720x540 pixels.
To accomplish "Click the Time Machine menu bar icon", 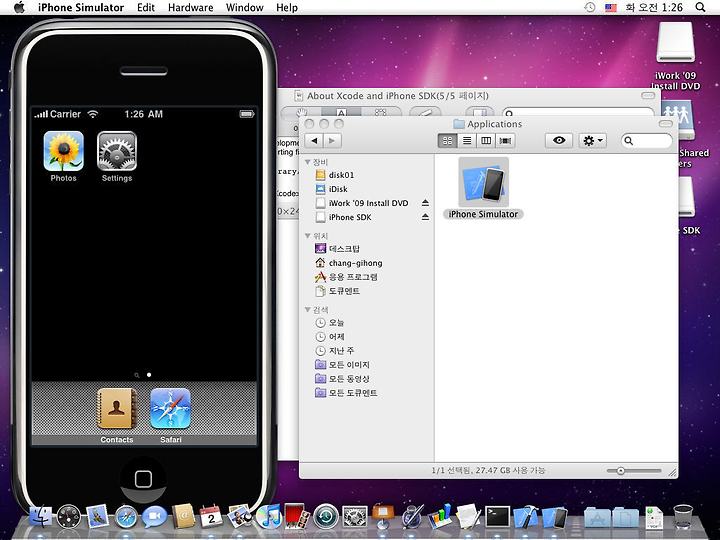I will (x=590, y=7).
